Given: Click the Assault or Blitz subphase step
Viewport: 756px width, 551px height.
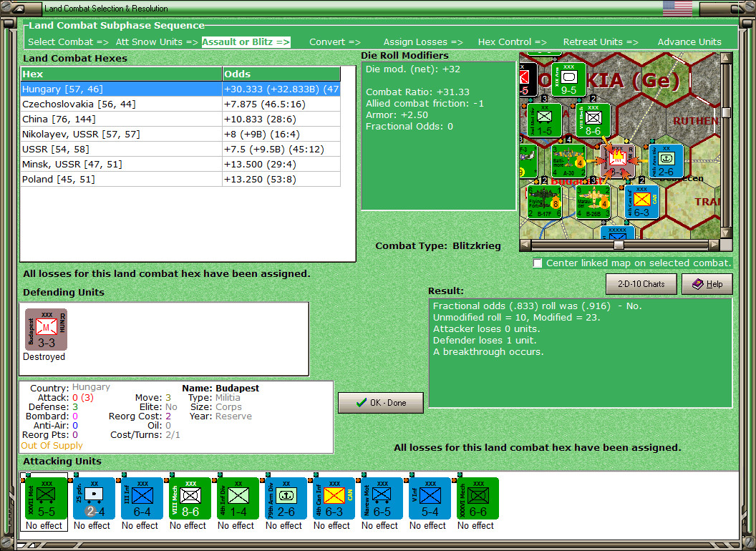Looking at the screenshot, I should [x=246, y=42].
